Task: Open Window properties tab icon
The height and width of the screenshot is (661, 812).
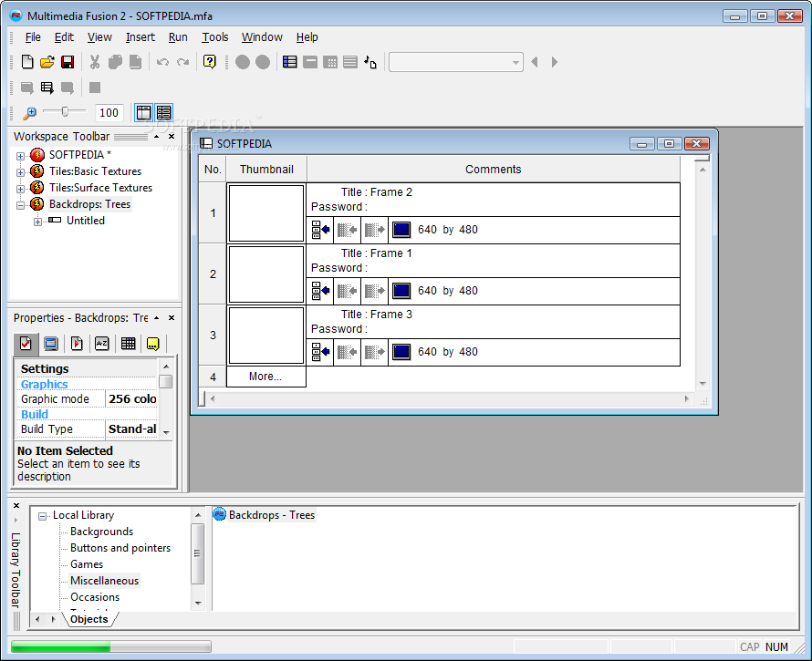Action: [x=51, y=343]
